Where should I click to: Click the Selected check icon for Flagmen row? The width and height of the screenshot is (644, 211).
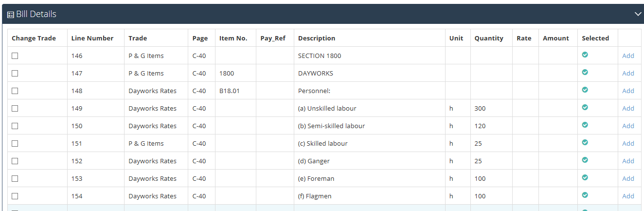pyautogui.click(x=585, y=195)
